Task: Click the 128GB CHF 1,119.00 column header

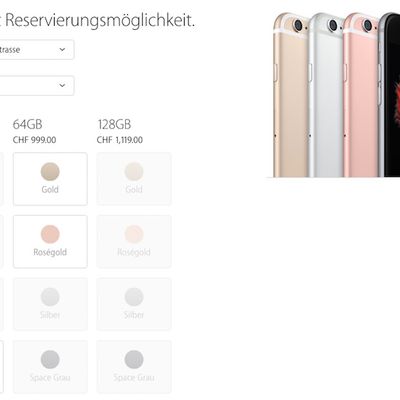Action: click(120, 131)
